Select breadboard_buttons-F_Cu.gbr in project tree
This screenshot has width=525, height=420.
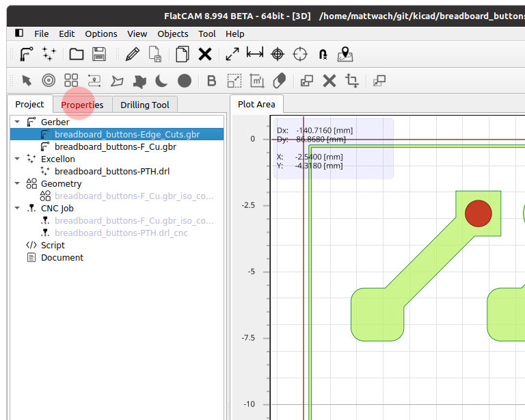115,146
